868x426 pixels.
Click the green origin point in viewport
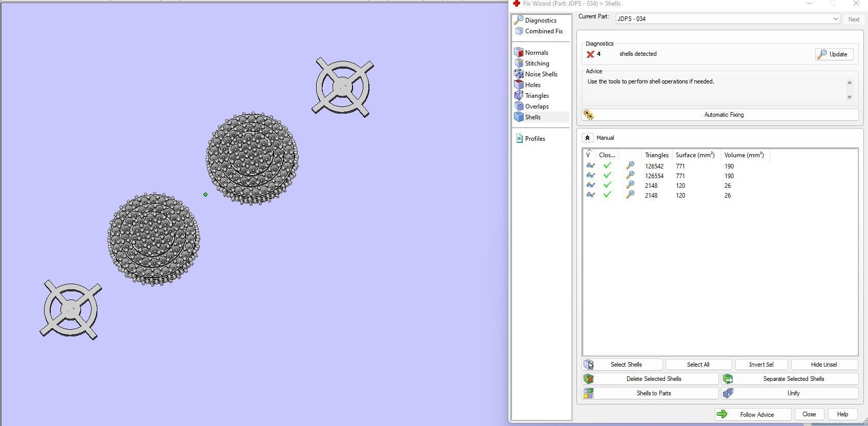point(205,195)
